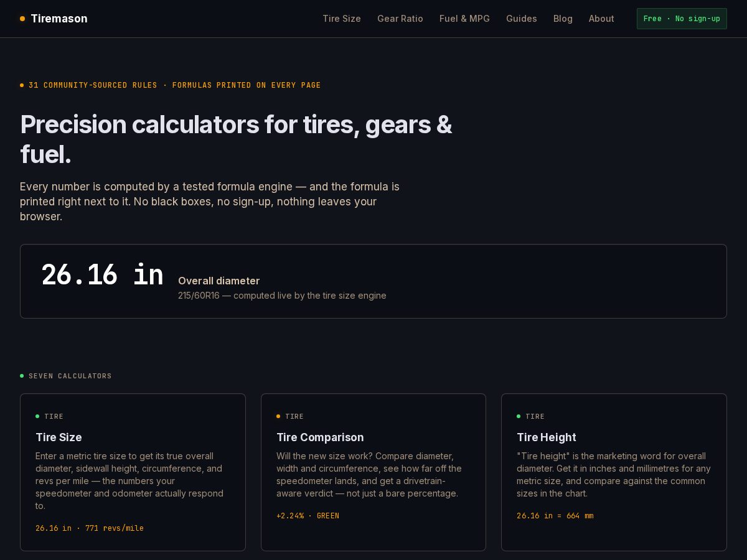
Task: Click the 26.16 in · 771 revs/mile result
Action: tap(90, 528)
